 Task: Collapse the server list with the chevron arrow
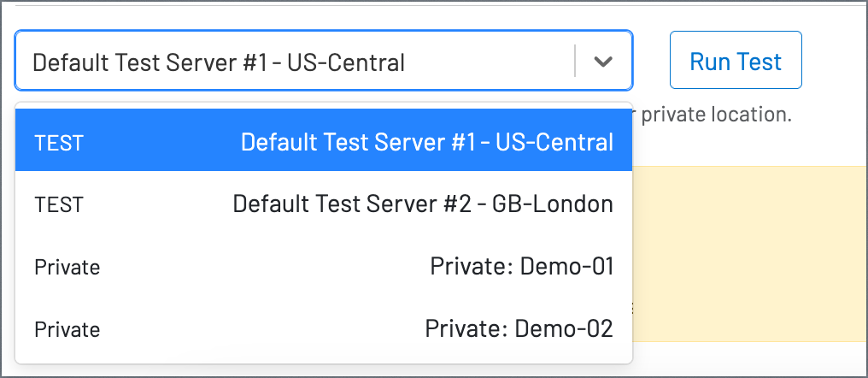tap(602, 61)
